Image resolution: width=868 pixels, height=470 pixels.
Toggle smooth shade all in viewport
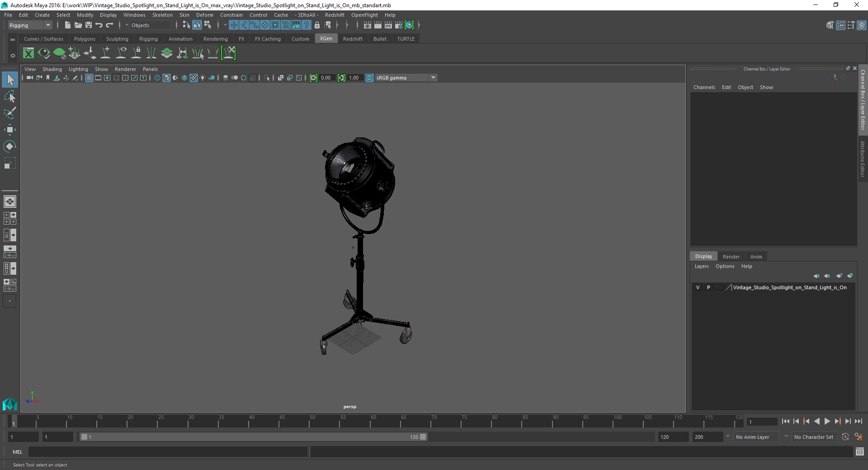point(166,78)
